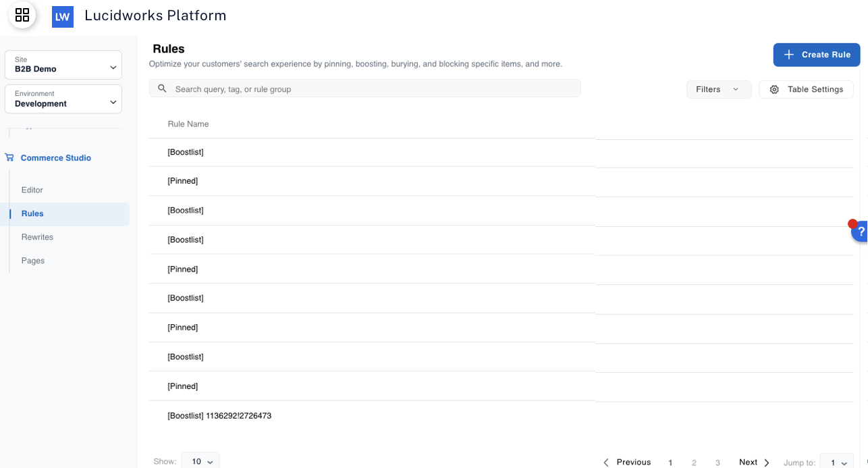The image size is (868, 468).
Task: Go to page 2
Action: 694,463
